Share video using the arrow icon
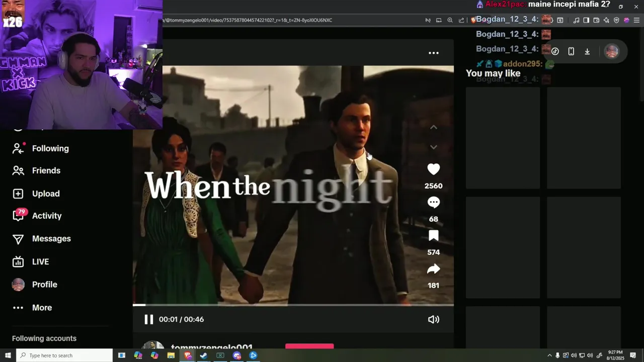Viewport: 644px width, 362px height. (433, 269)
